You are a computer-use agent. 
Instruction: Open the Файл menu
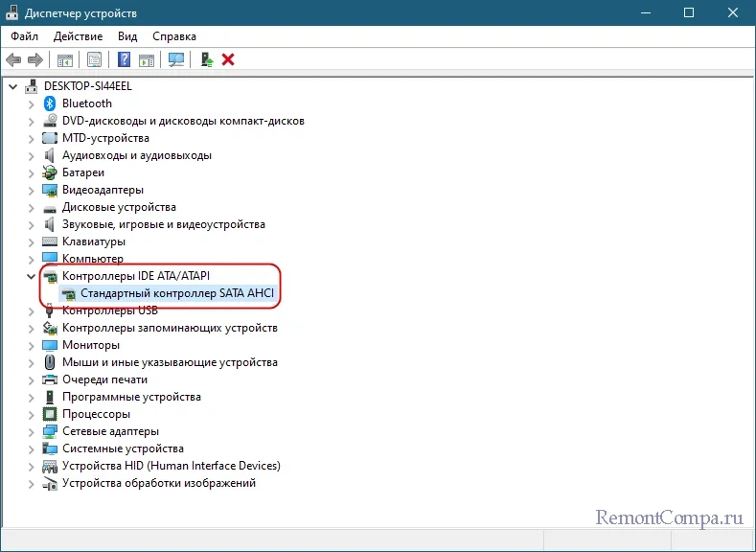(x=24, y=36)
